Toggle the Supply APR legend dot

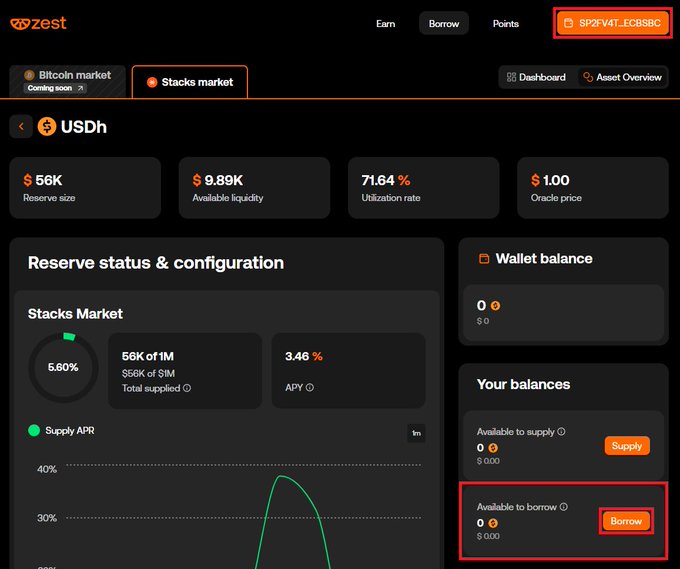click(x=34, y=431)
